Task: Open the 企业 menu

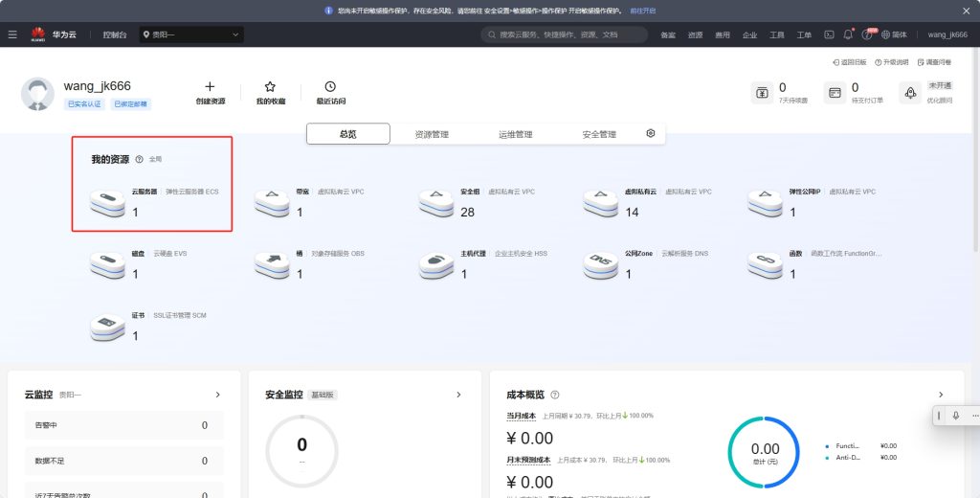Action: point(749,35)
